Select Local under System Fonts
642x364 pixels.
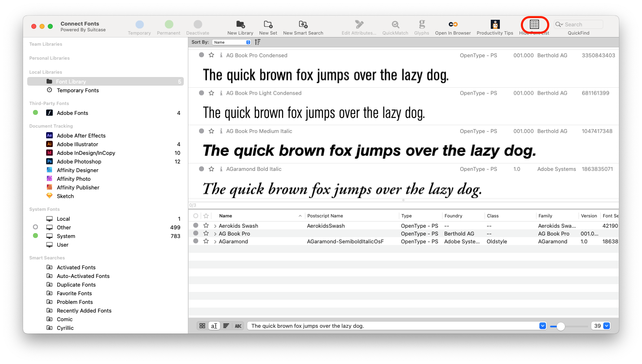pos(63,219)
